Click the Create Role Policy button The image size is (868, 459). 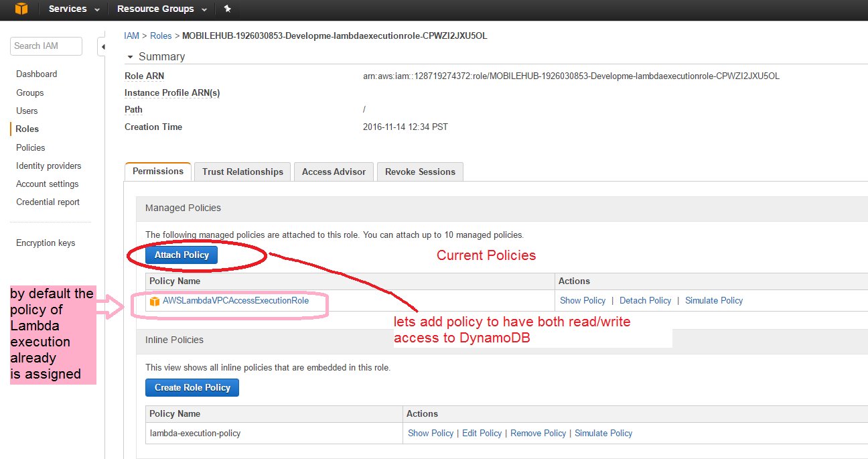click(x=192, y=387)
